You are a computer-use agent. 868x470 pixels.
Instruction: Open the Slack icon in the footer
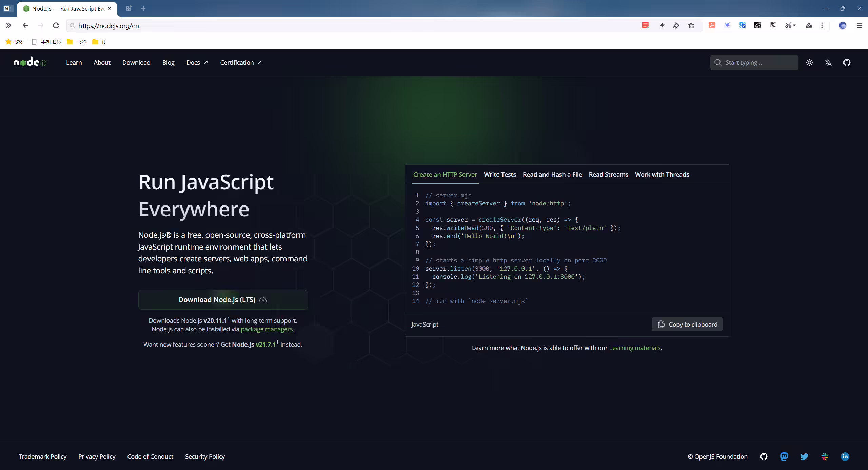[825, 456]
